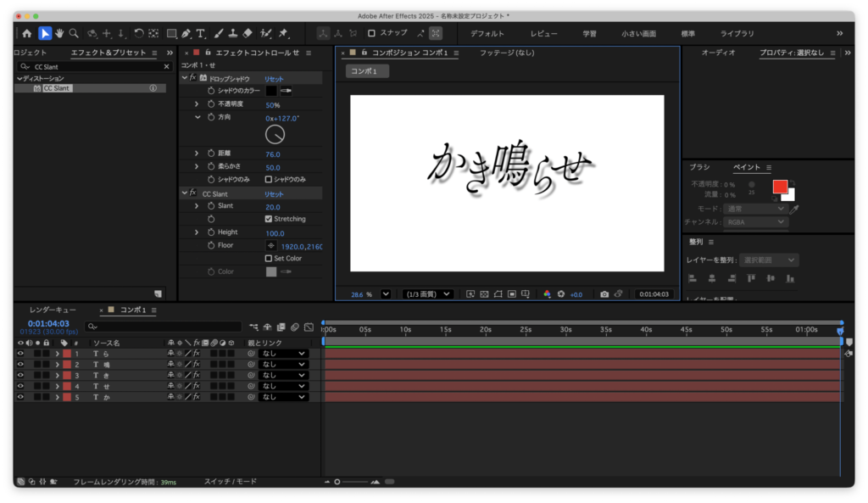868x503 pixels.
Task: Select the Zoom magnifier tool
Action: tap(74, 33)
